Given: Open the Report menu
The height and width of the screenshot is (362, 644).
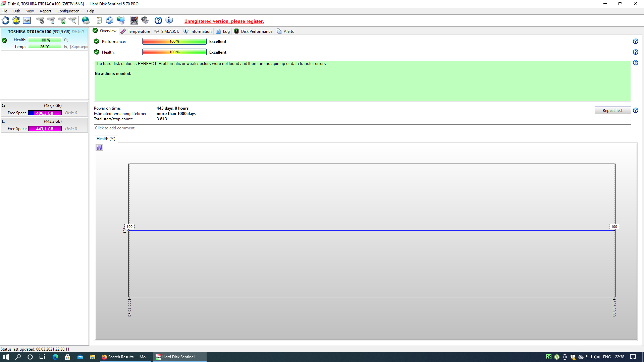Looking at the screenshot, I should [45, 11].
